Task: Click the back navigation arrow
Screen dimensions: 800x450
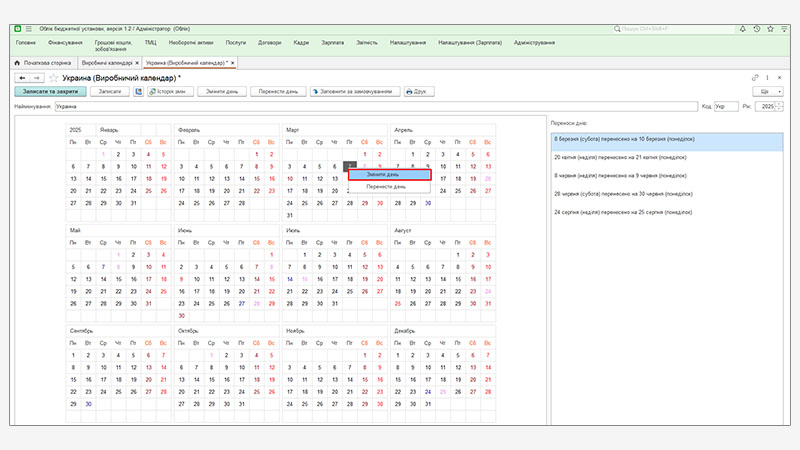Action: pyautogui.click(x=23, y=77)
